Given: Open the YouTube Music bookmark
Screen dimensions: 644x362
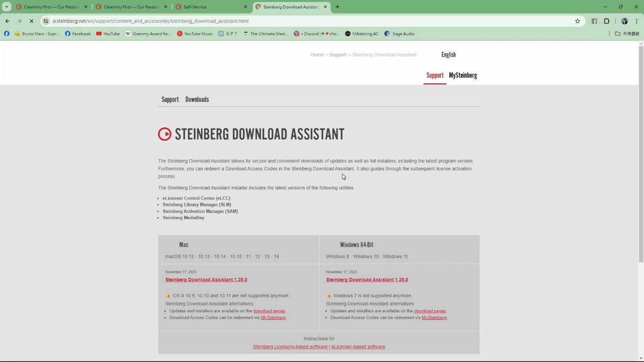Looking at the screenshot, I should [195, 34].
